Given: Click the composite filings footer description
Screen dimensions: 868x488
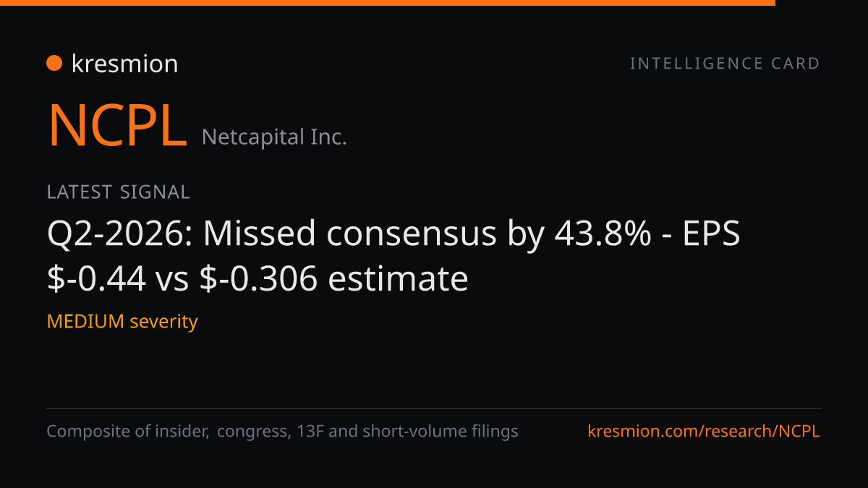Looking at the screenshot, I should [x=283, y=432].
